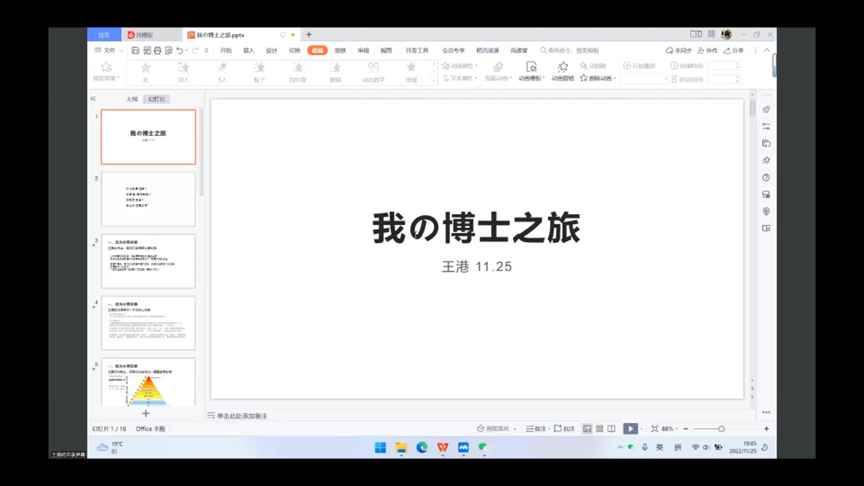Switch to slide sorter view icon

pyautogui.click(x=599, y=429)
